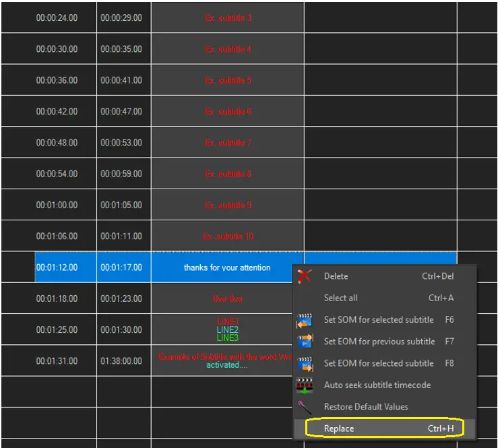Click end timecode 00:01:17.00 cell
The width and height of the screenshot is (498, 448).
[121, 267]
